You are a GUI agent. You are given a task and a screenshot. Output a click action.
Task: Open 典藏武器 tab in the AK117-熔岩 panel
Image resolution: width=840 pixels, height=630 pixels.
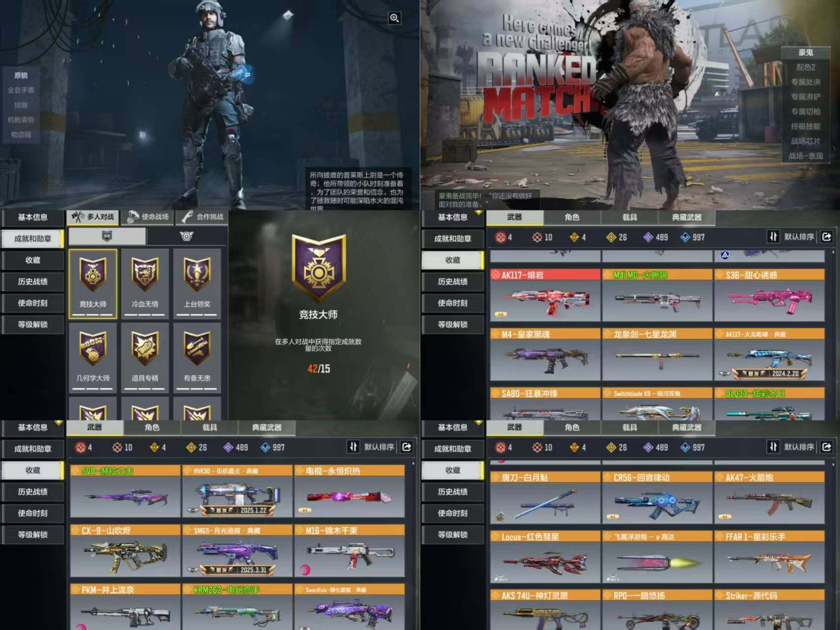[687, 217]
